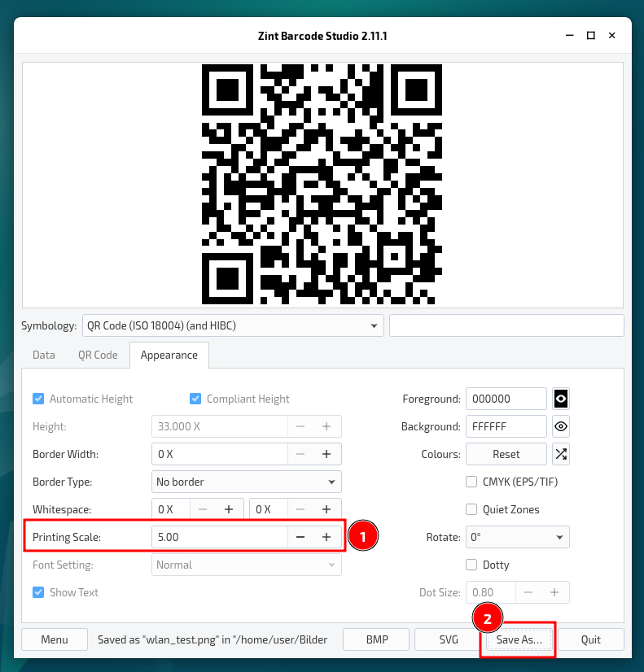Screen dimensions: 644x672
Task: Increase vertical Whitespace with plus button
Action: (x=326, y=509)
